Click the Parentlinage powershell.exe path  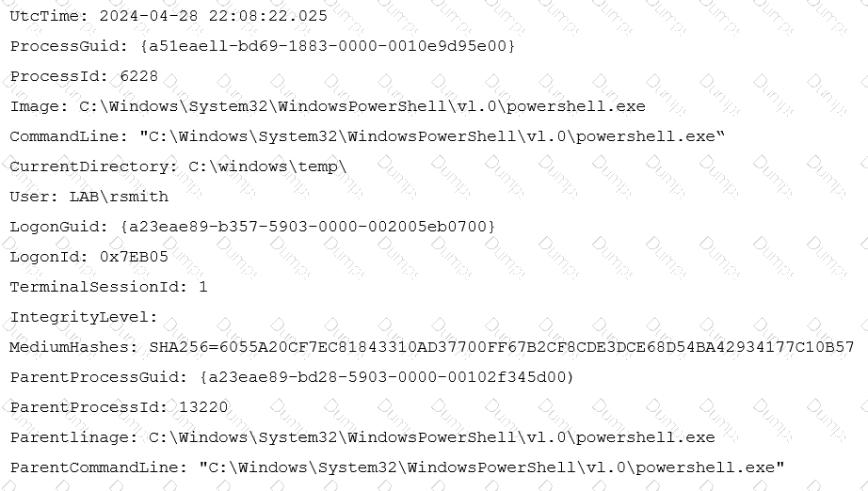click(432, 437)
